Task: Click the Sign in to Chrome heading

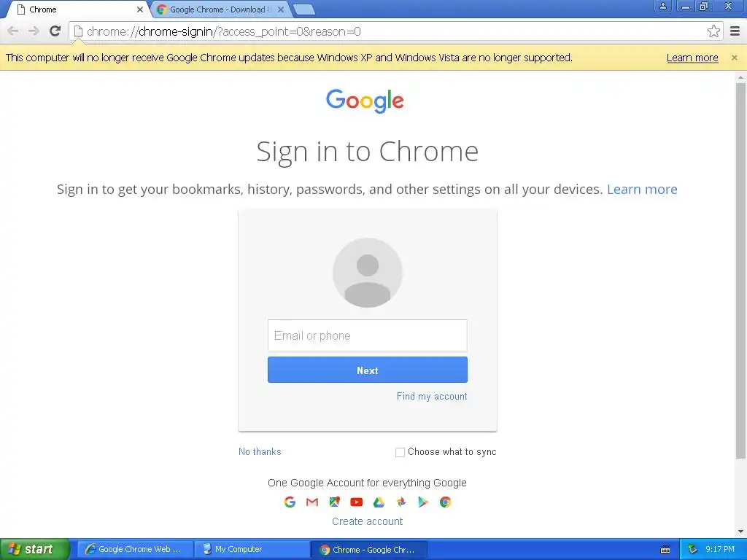Action: pos(368,152)
